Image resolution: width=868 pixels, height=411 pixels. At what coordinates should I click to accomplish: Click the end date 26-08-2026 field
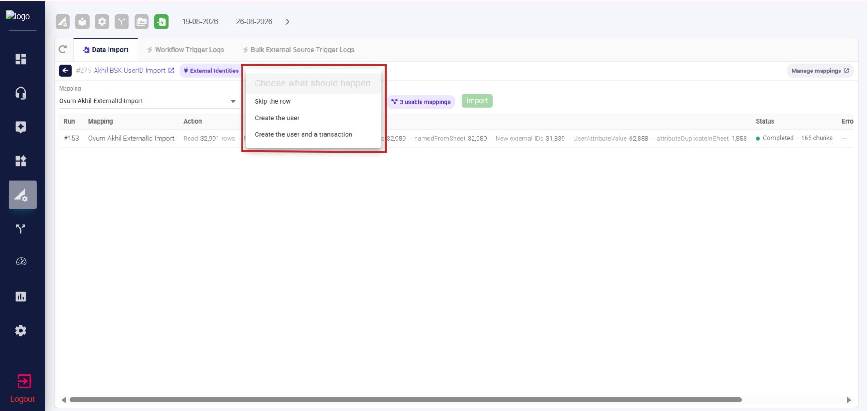(254, 22)
